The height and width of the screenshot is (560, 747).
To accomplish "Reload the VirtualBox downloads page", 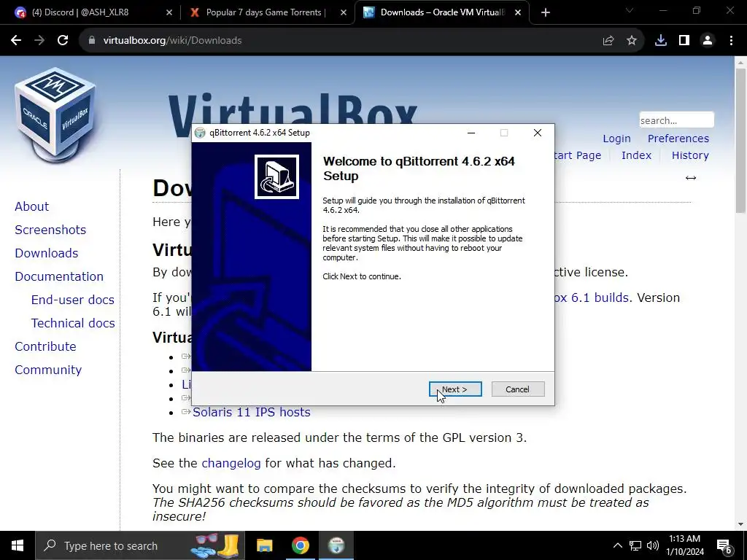I will coord(63,41).
